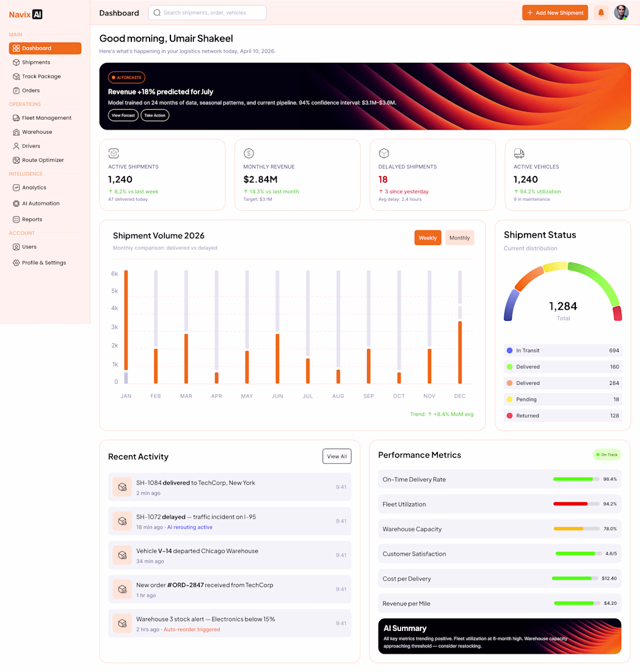Open the Shipments menu item
The image size is (640, 672).
click(x=45, y=62)
